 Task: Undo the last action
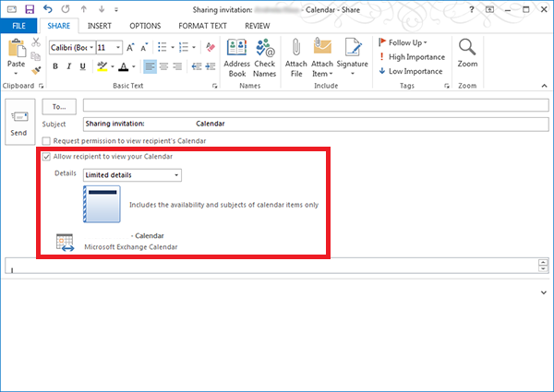pyautogui.click(x=48, y=8)
